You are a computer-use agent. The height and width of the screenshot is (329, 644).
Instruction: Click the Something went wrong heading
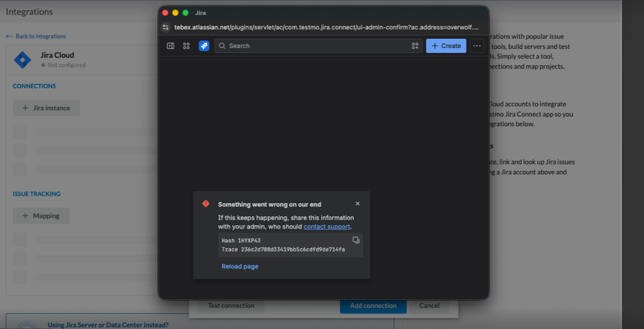269,204
